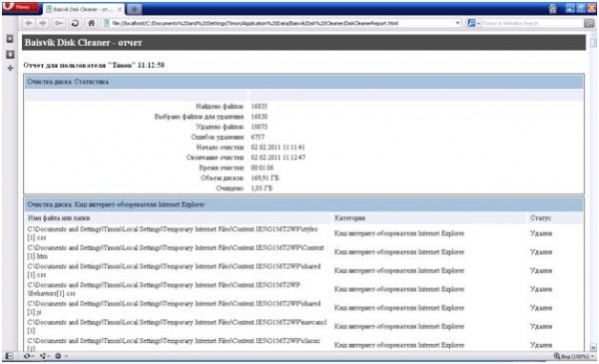Click the Ошибок удаления value 6757
The image size is (599, 364).
(x=258, y=137)
